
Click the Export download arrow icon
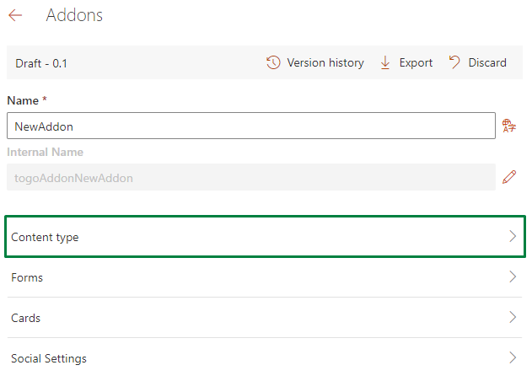[385, 62]
